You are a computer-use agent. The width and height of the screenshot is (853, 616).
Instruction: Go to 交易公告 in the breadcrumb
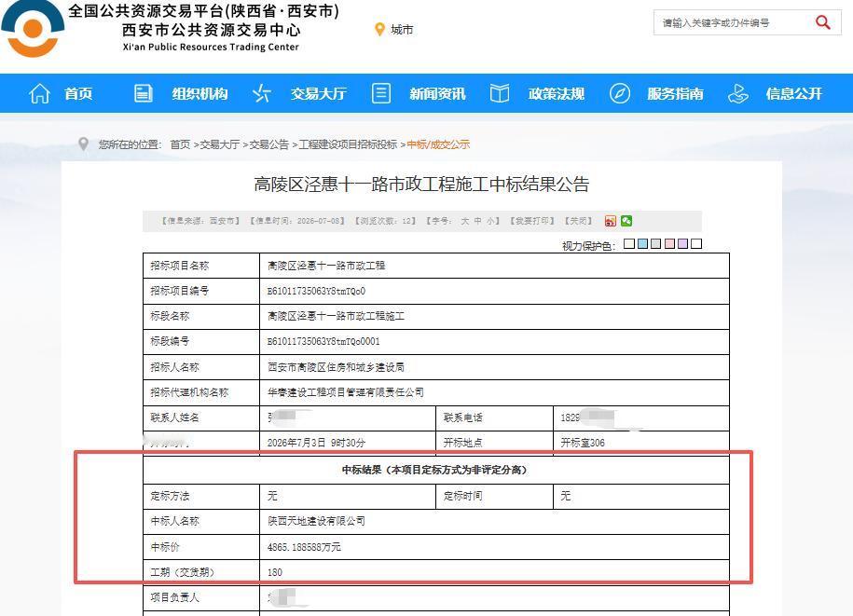(x=268, y=144)
